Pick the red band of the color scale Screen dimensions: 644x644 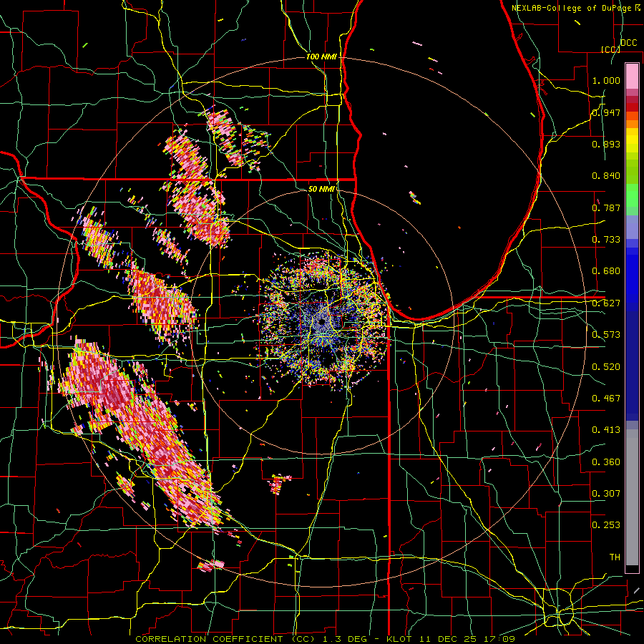click(x=632, y=107)
